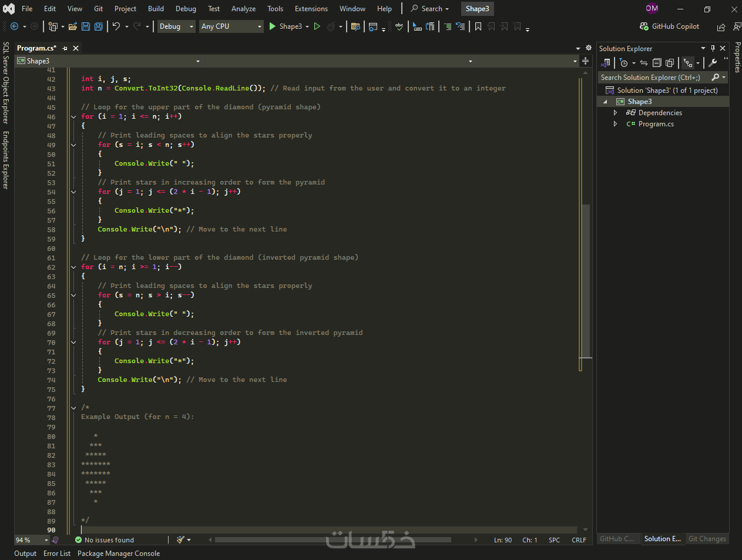
Task: Close the Program.cs editor tab
Action: tap(76, 48)
